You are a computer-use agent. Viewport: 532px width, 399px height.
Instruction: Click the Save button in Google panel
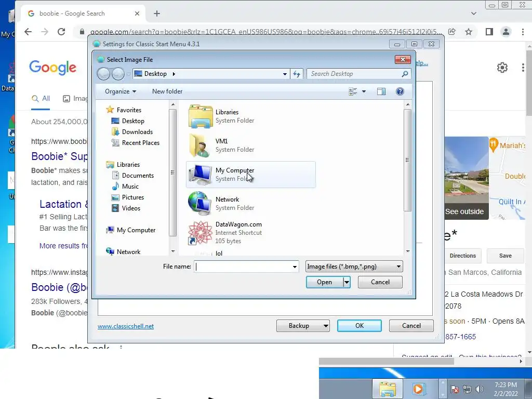coord(505,256)
